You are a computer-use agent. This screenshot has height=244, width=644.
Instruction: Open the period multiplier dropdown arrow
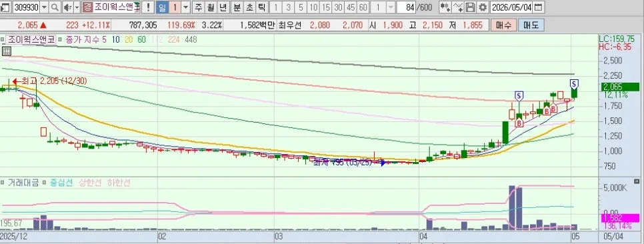click(x=185, y=7)
